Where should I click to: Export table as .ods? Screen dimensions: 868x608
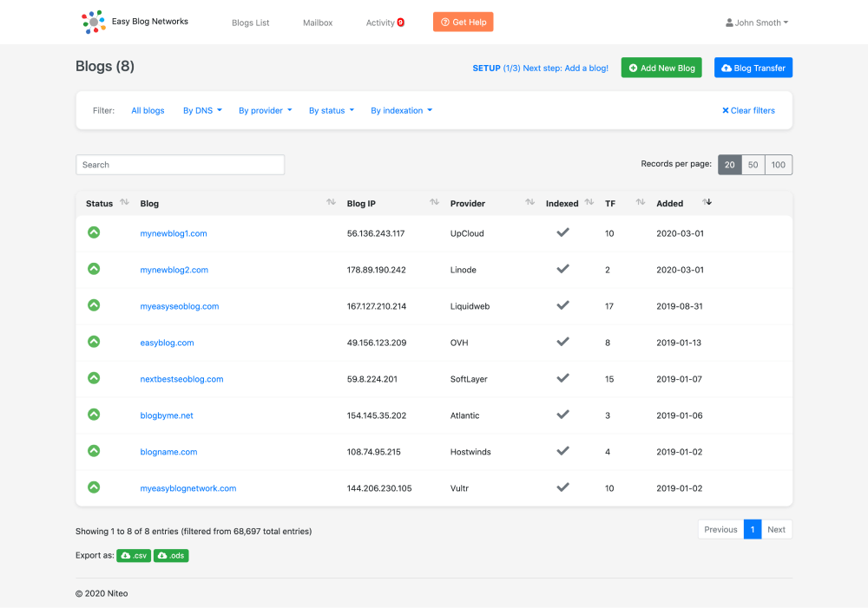point(171,555)
